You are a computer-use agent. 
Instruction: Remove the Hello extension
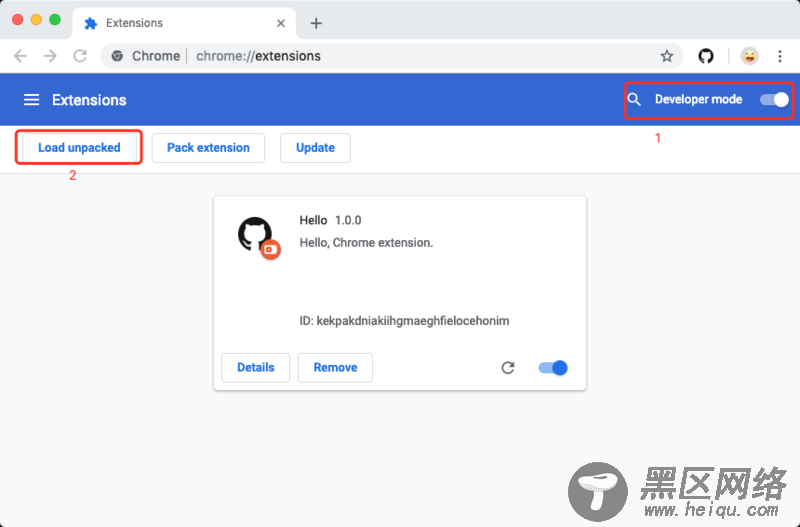pos(335,367)
